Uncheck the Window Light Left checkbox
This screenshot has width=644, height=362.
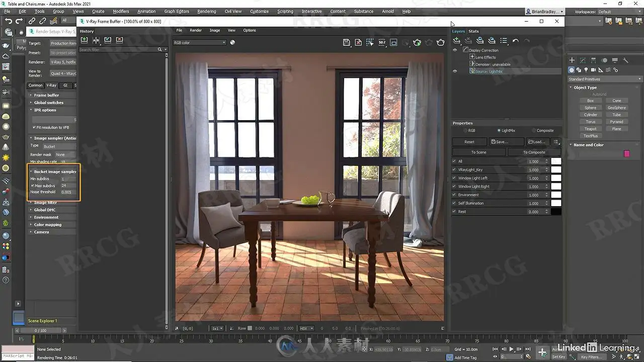pos(454,178)
